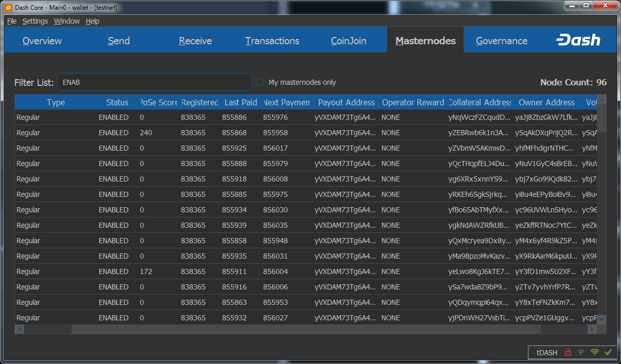Click the table's scroll left arrow
This screenshot has width=621, height=364.
tap(20, 329)
